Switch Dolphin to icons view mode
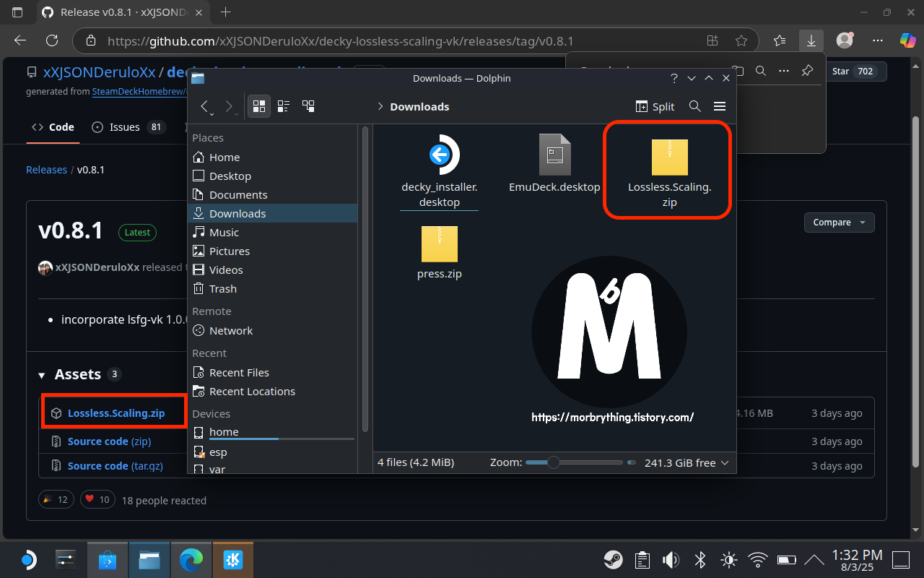The height and width of the screenshot is (578, 924). pos(259,106)
